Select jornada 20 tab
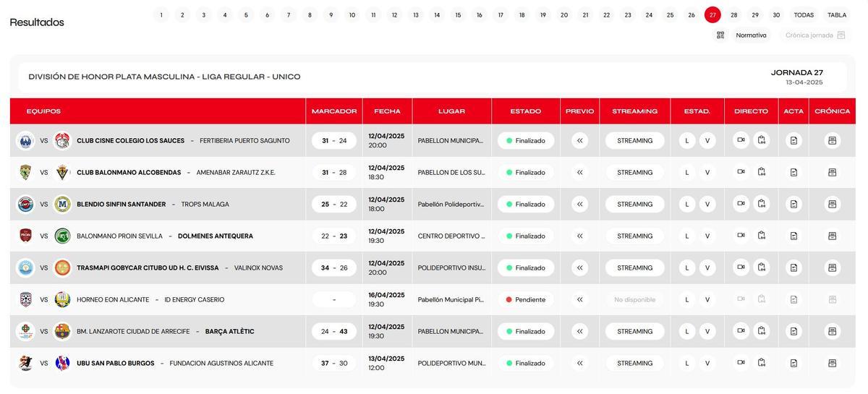 564,14
